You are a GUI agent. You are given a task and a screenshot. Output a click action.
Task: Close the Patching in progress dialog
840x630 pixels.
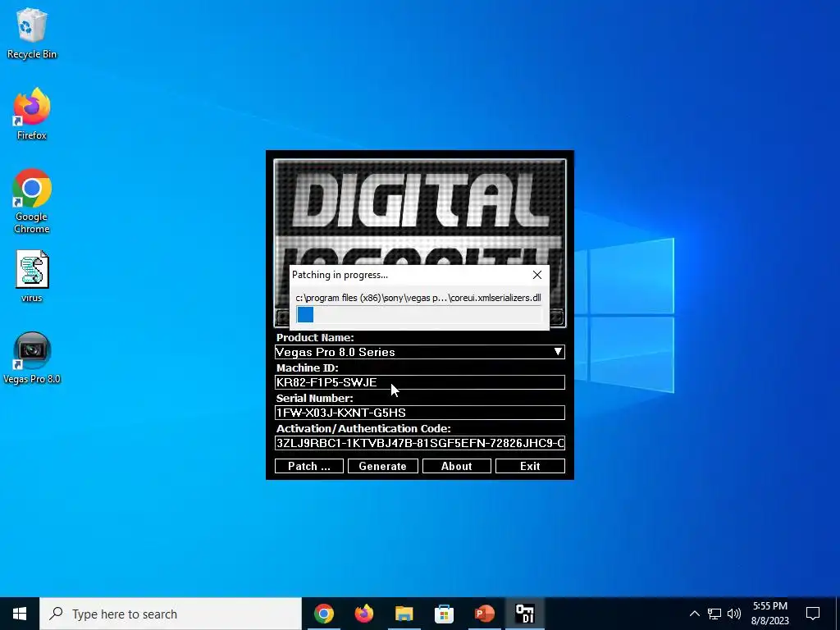537,275
